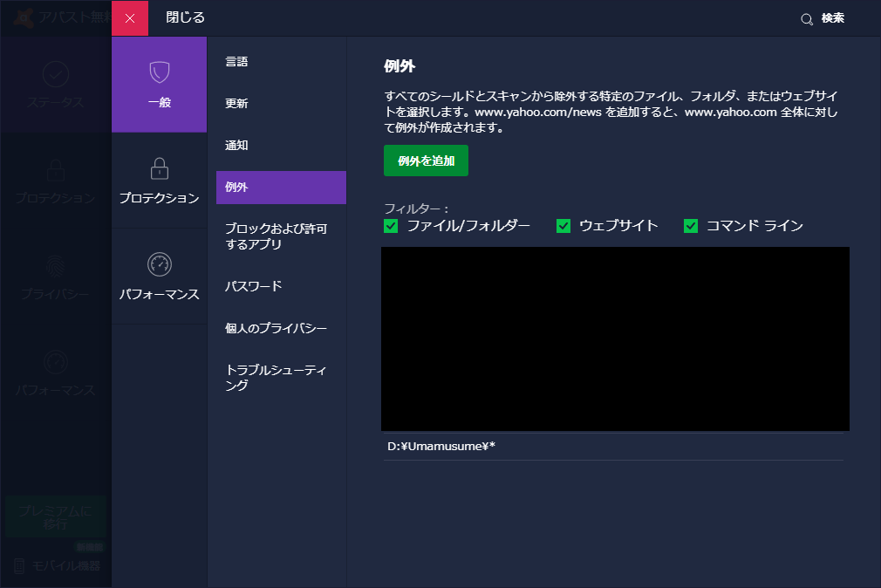
Task: Toggle the ウェブサイト filter checkbox
Action: [x=563, y=226]
